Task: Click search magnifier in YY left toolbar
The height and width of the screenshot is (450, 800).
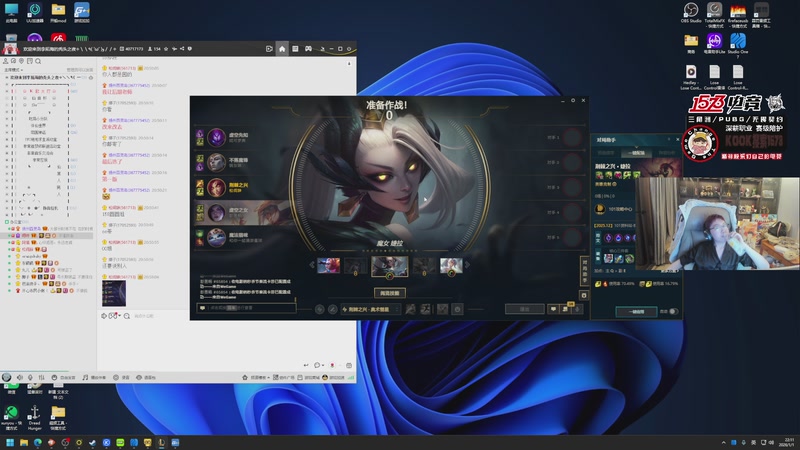Action: click(x=38, y=61)
